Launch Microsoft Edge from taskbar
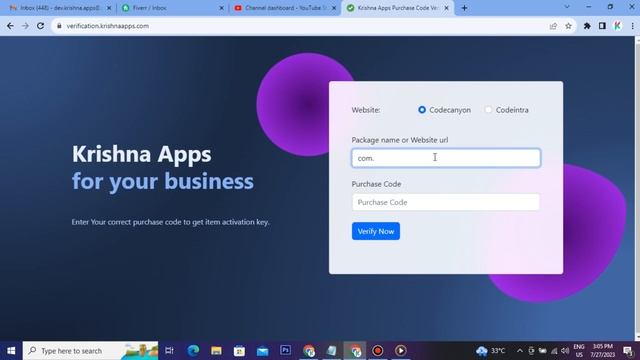The width and height of the screenshot is (640, 360). tap(193, 351)
